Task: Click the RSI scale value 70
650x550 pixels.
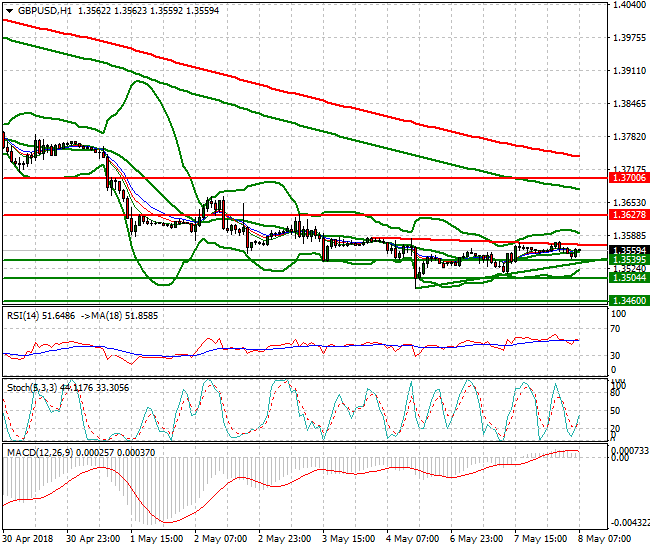Action: (x=617, y=328)
